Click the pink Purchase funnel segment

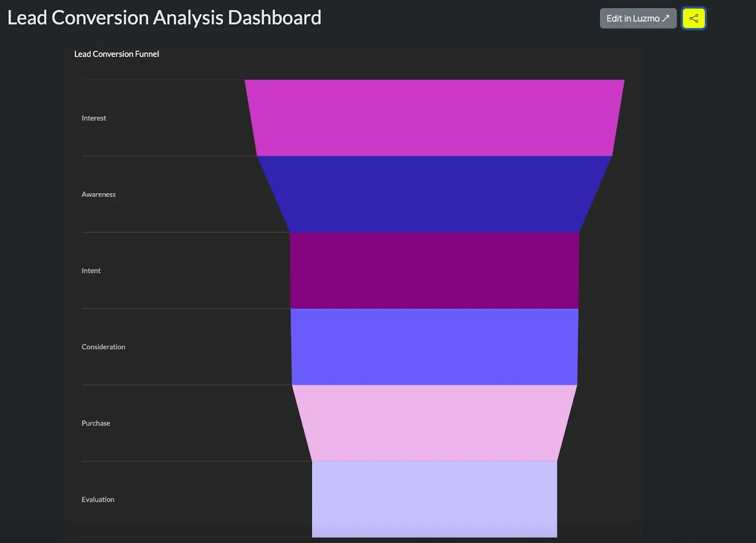(434, 423)
